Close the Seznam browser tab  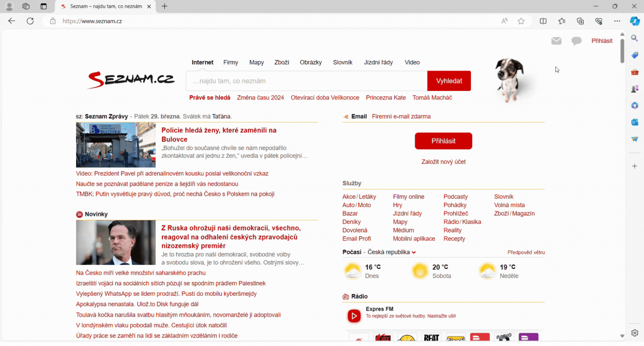(149, 6)
